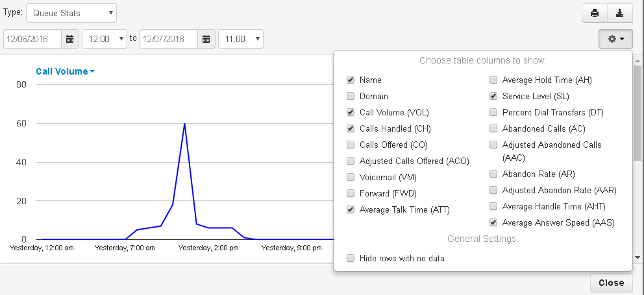Open the 12:00 start time dropdown

coord(104,39)
